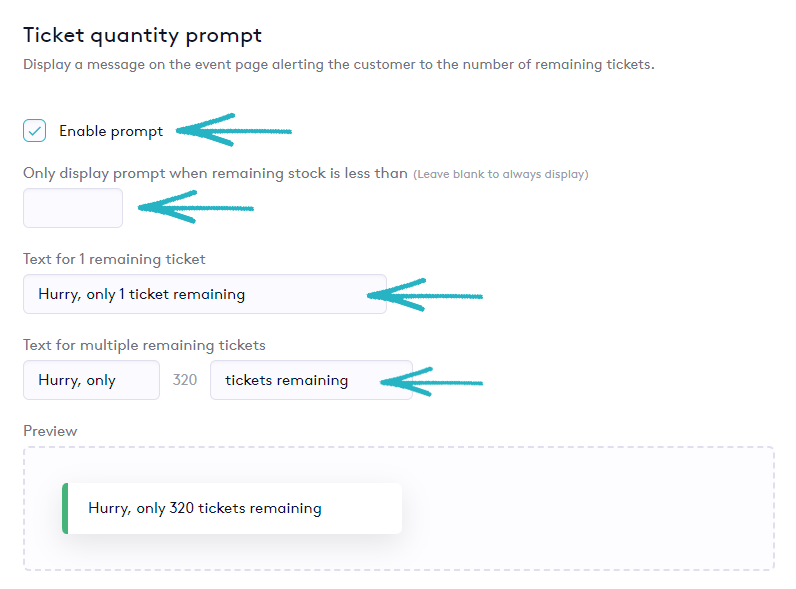Toggle the Enable prompt checkbox

(x=35, y=131)
